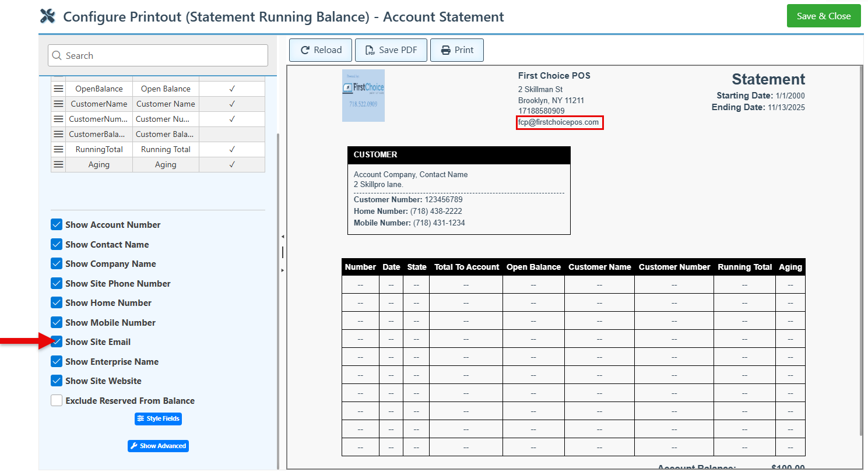Expand the left panel using right splitter arrow
Screen dimensions: 868x472
tap(283, 270)
